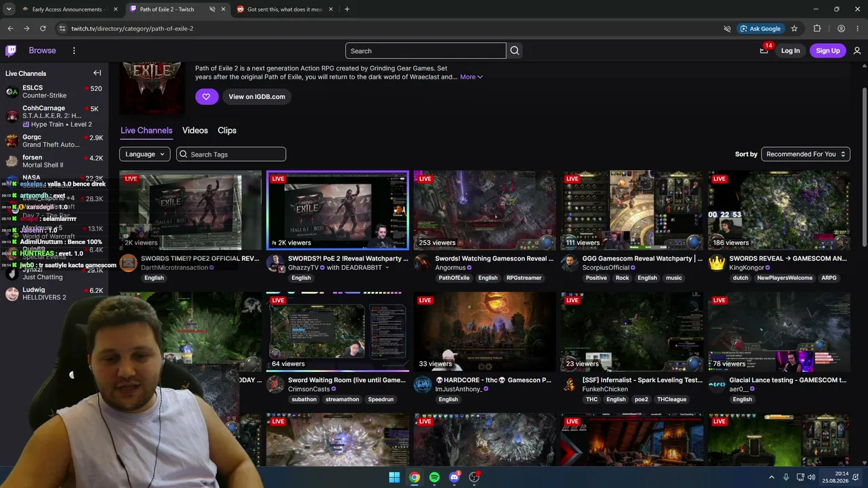Open a new browser tab
Image resolution: width=868 pixels, height=488 pixels.
(347, 9)
